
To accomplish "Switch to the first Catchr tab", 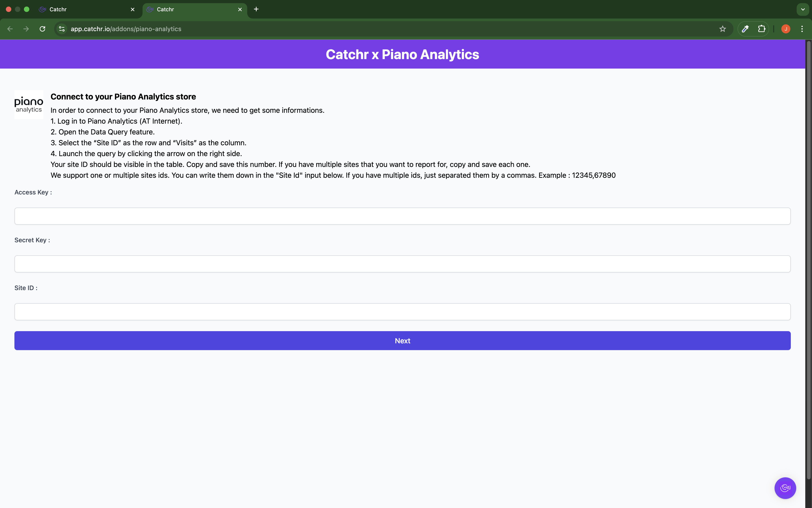I will [x=87, y=9].
